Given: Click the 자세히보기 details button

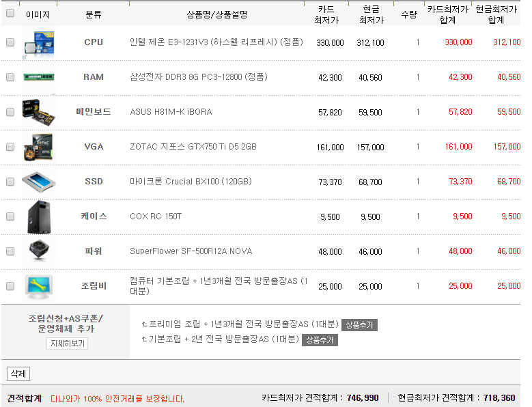Looking at the screenshot, I should [x=68, y=343].
